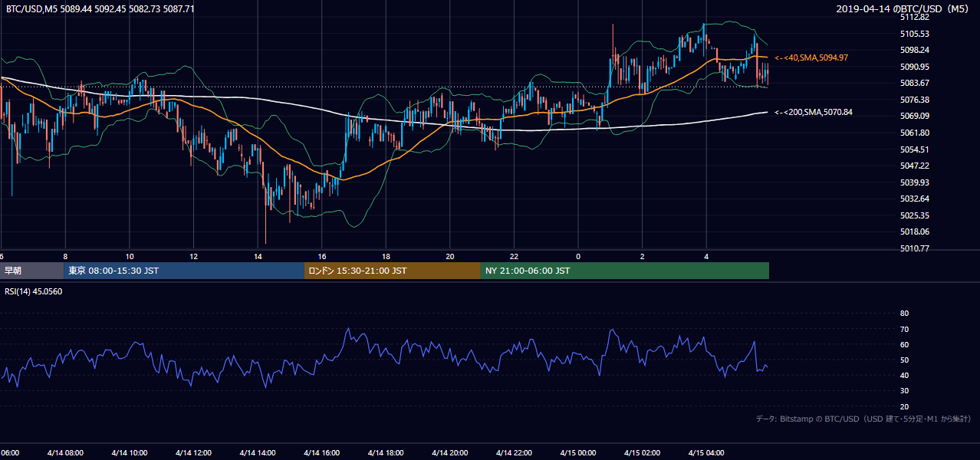This screenshot has height=460, width=980.
Task: Click the 2019-04-14 BTC/USD (M5) title
Action: pyautogui.click(x=903, y=9)
